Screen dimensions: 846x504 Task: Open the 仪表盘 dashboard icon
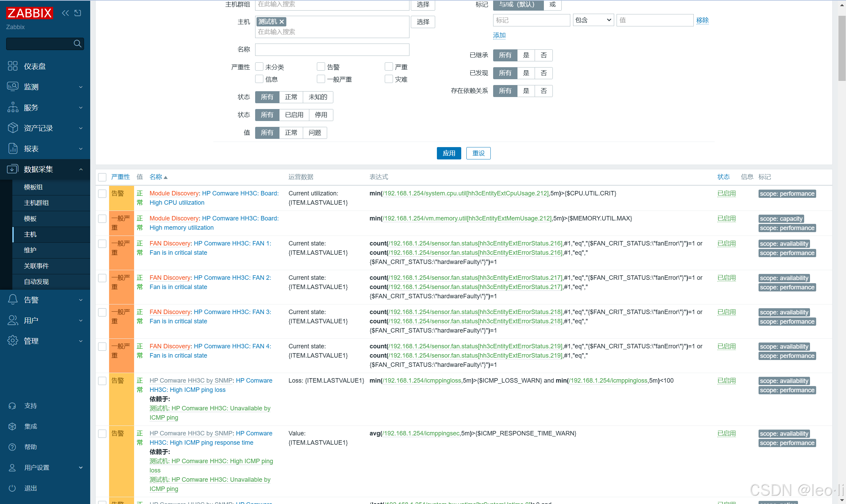pyautogui.click(x=13, y=66)
